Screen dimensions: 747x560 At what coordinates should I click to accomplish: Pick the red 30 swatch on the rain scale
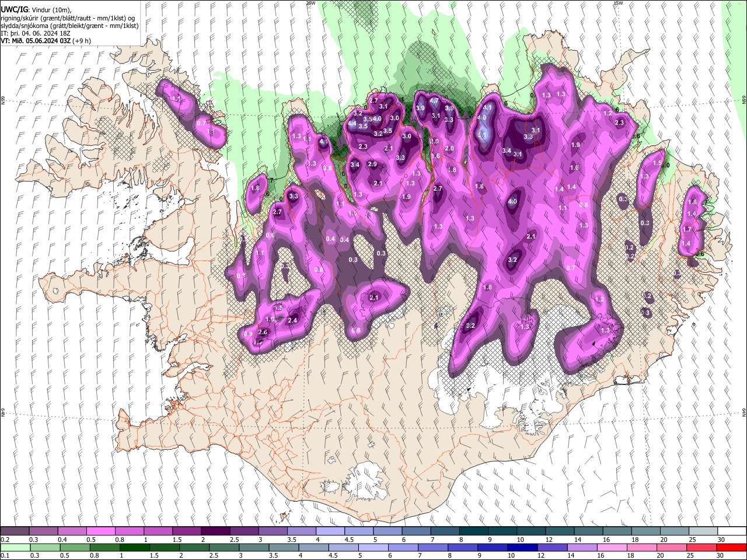tap(731, 547)
